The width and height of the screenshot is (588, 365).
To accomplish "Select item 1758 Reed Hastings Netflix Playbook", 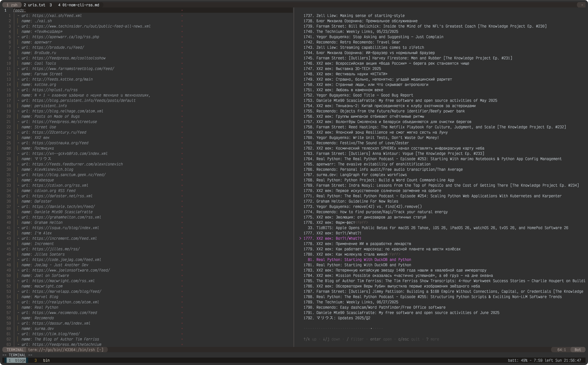I will point(435,127).
